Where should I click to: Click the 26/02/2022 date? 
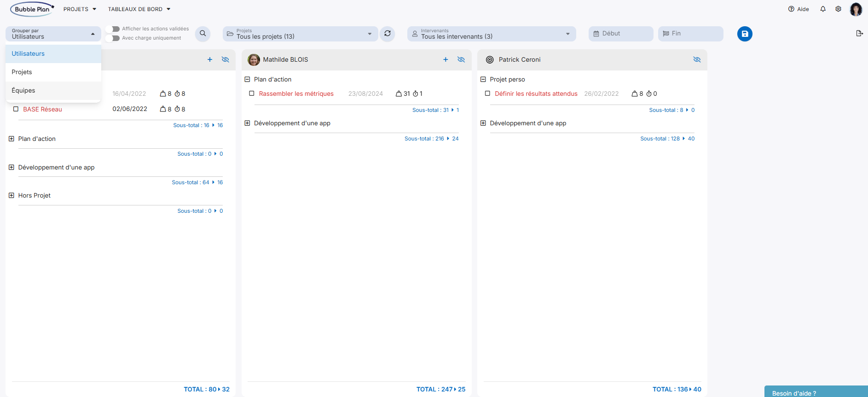(x=602, y=93)
